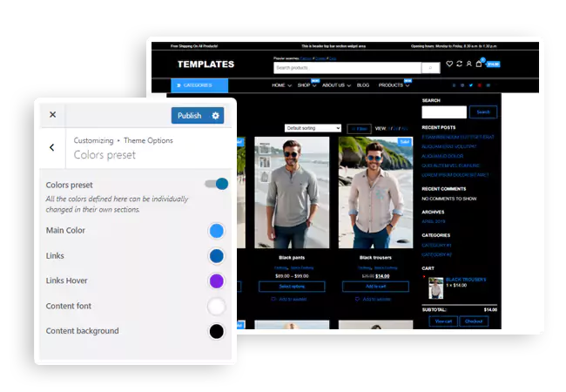Image resolution: width=566 pixels, height=392 pixels.
Task: Click Add to wishlist under Black pants
Action: point(289,300)
